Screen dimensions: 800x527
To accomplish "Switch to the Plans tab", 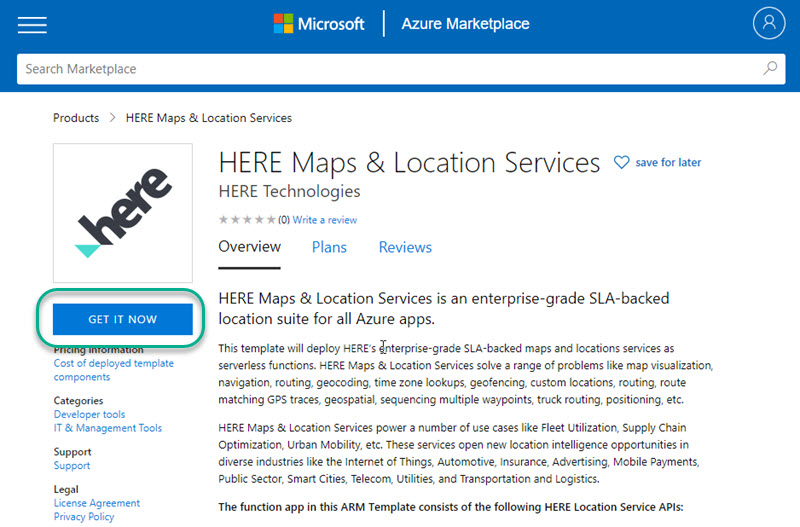I will [x=329, y=247].
